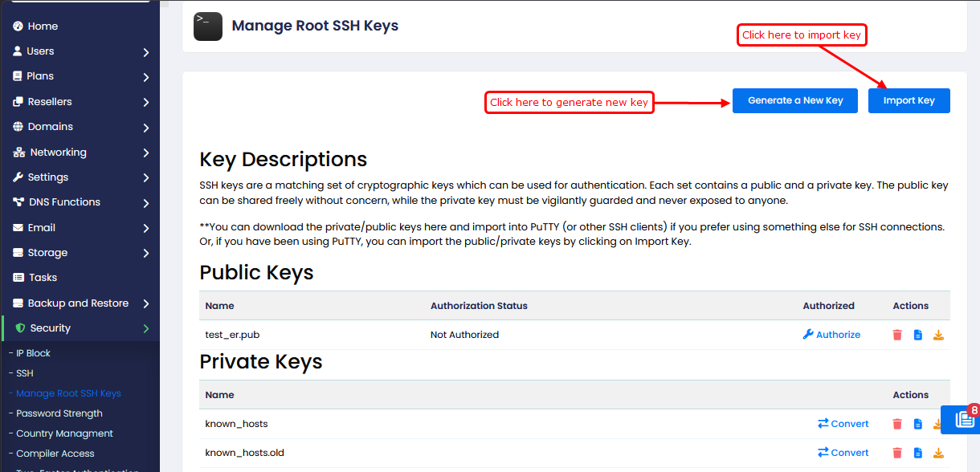Viewport: 980px width, 472px height.
Task: Expand the Domains menu section
Action: pos(80,127)
